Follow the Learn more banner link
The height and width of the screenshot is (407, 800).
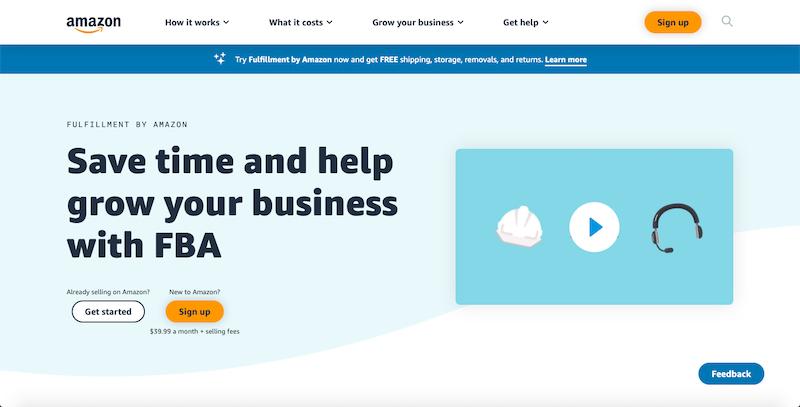point(565,60)
